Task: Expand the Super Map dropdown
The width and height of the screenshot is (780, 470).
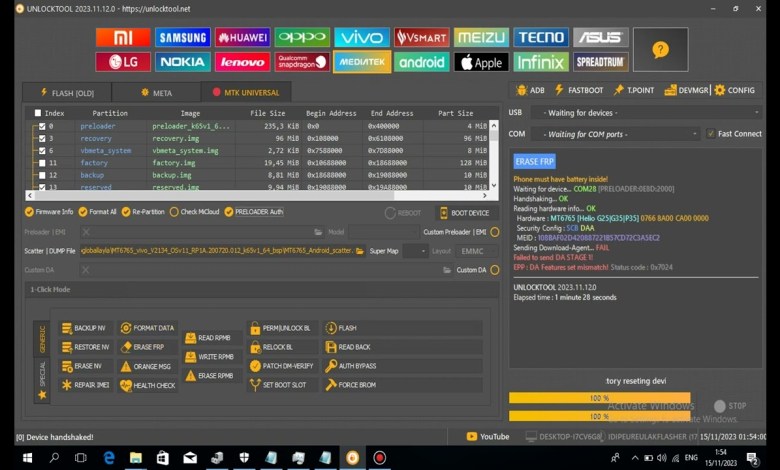Action: pos(399,251)
